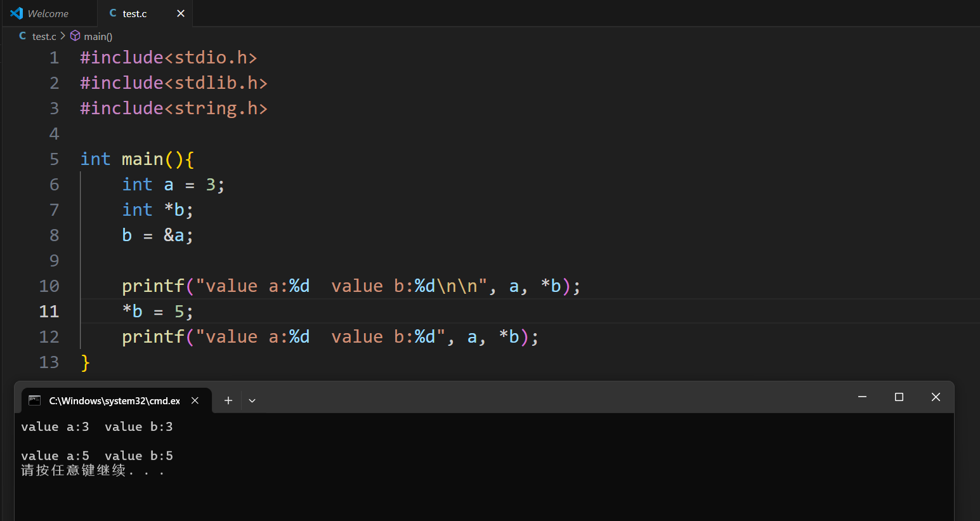Minimize the terminal window
The image size is (980, 521).
point(862,397)
